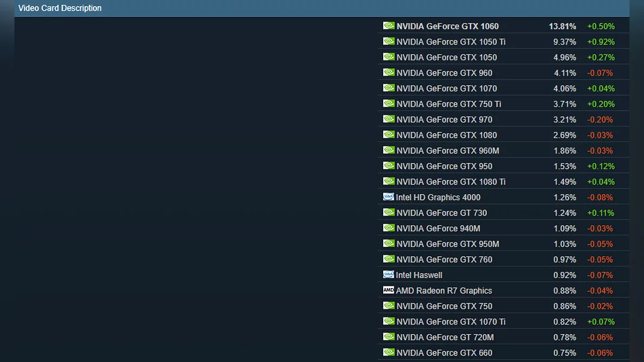Click the +0.92% change for GTX 1050 Ti
The height and width of the screenshot is (362, 644).
(601, 42)
